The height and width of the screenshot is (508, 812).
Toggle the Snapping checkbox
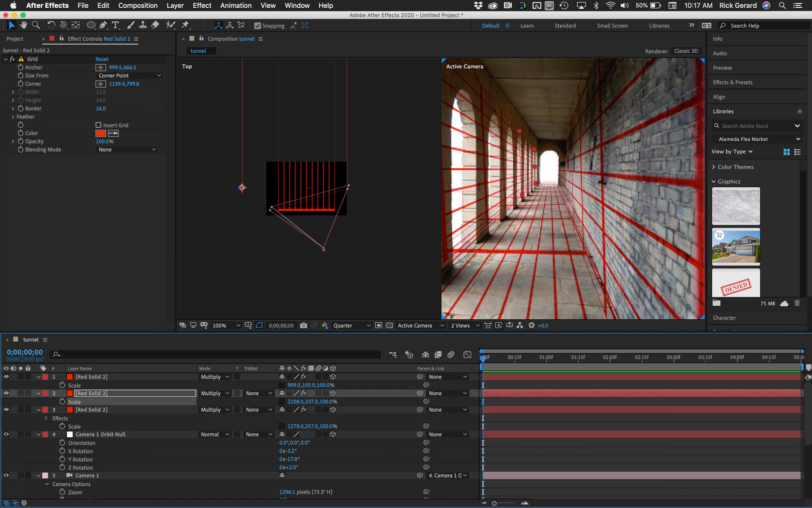258,26
